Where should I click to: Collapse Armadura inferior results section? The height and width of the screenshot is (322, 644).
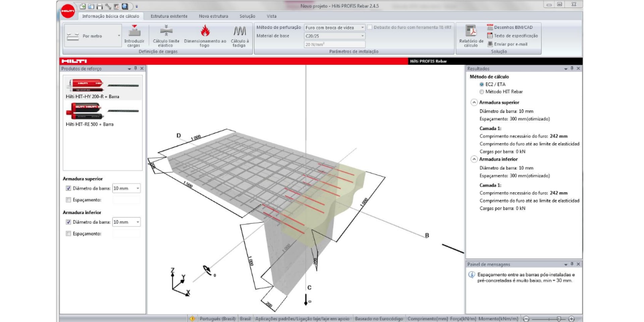[x=474, y=159]
